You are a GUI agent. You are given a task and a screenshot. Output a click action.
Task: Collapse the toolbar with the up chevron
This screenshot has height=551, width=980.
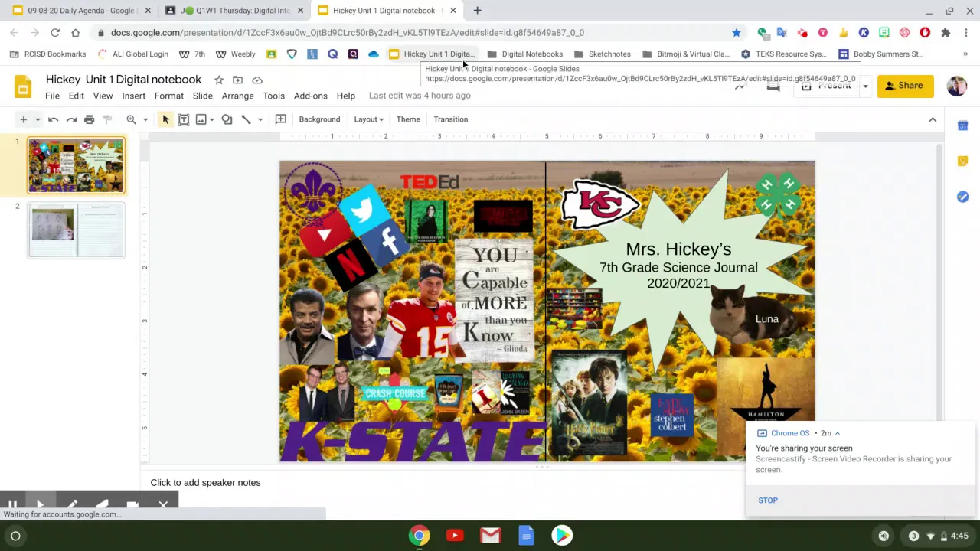point(933,119)
